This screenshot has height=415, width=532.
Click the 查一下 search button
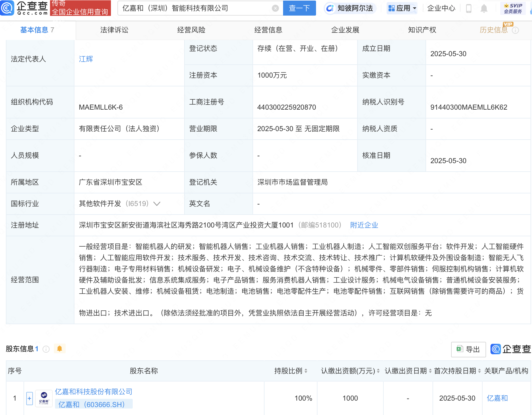tap(299, 8)
